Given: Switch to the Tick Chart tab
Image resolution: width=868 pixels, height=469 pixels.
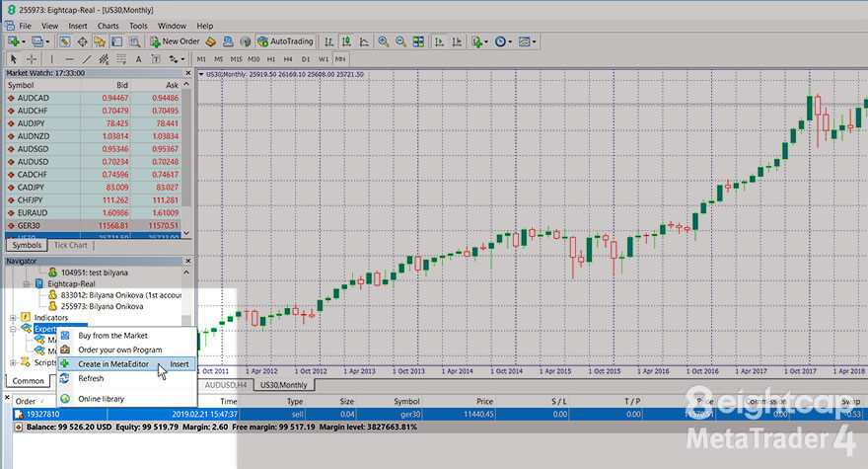Looking at the screenshot, I should 70,245.
